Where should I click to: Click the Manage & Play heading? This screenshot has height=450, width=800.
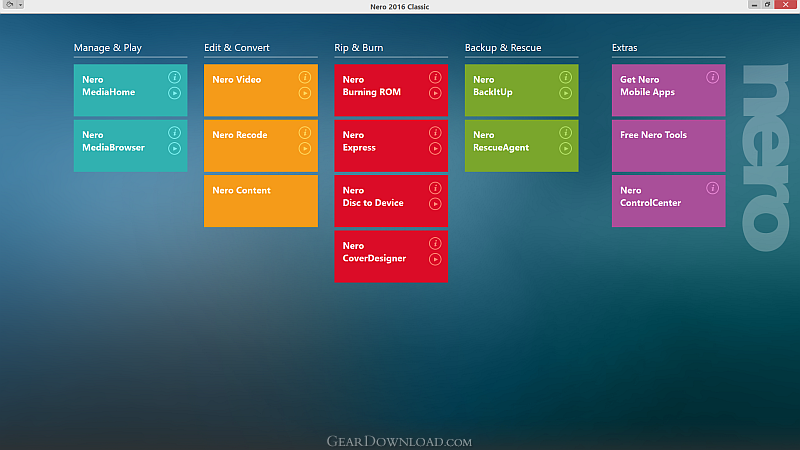point(108,47)
